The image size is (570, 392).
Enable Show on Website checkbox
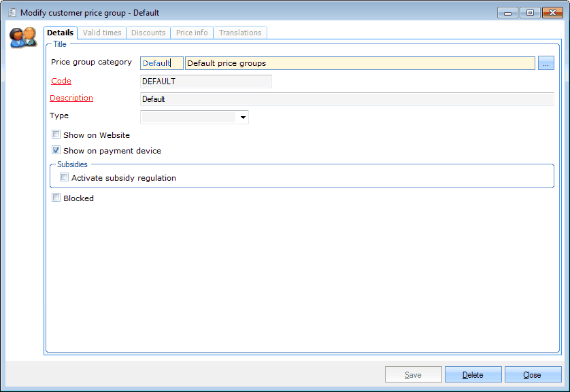pyautogui.click(x=56, y=135)
